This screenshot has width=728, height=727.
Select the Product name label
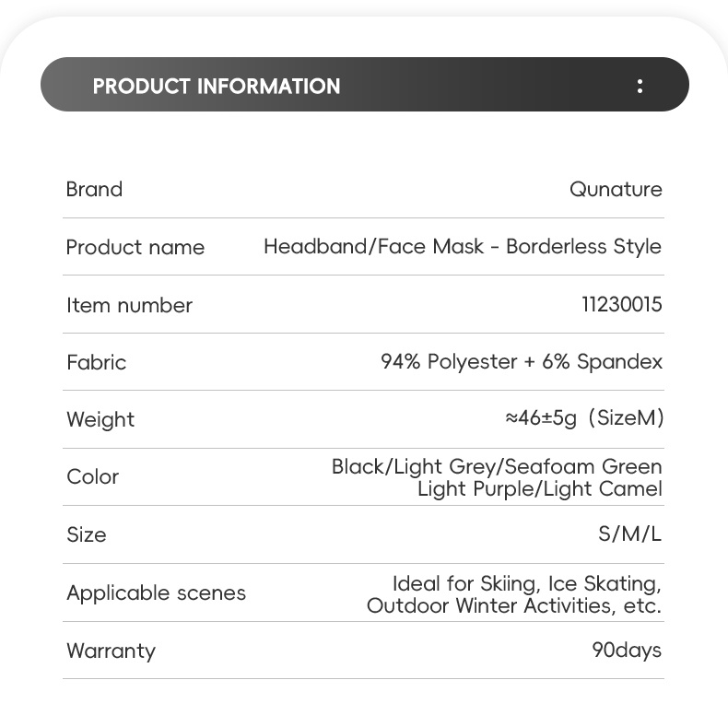pos(135,247)
